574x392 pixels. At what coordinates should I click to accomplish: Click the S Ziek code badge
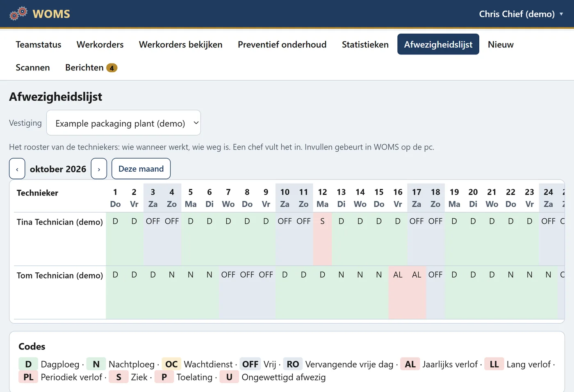point(118,377)
